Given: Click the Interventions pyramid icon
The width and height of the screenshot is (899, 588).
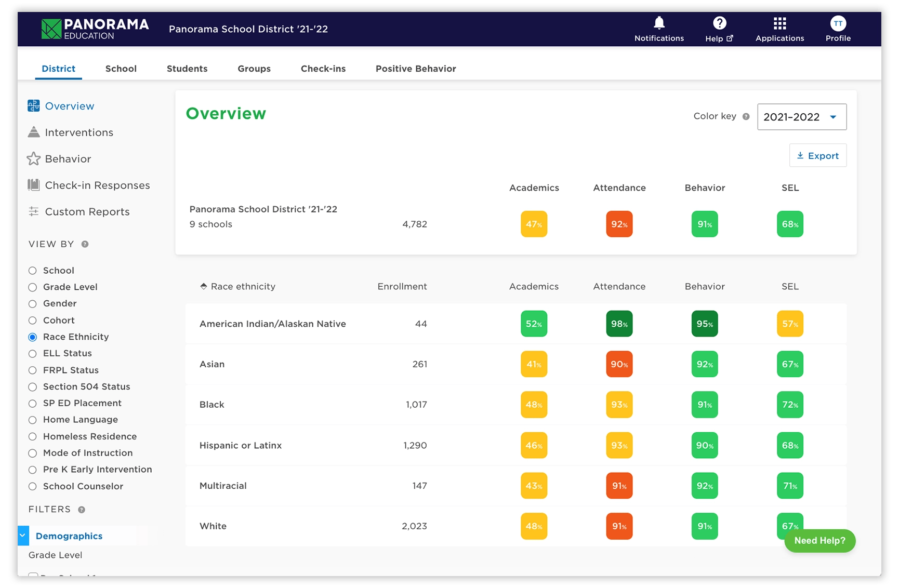Looking at the screenshot, I should tap(34, 132).
